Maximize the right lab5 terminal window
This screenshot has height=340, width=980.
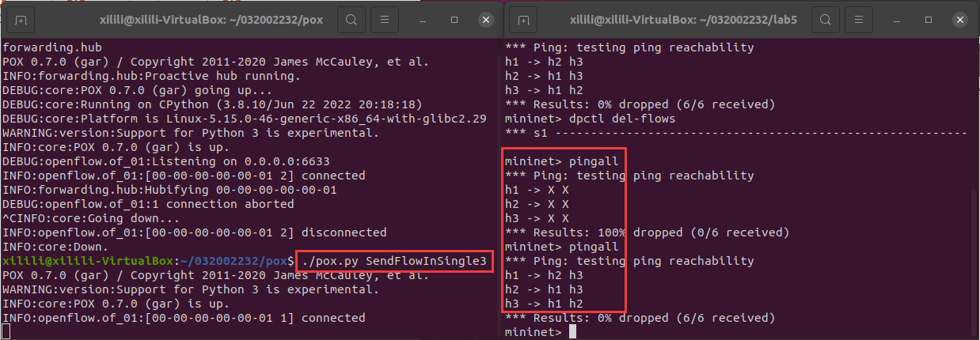(x=930, y=18)
